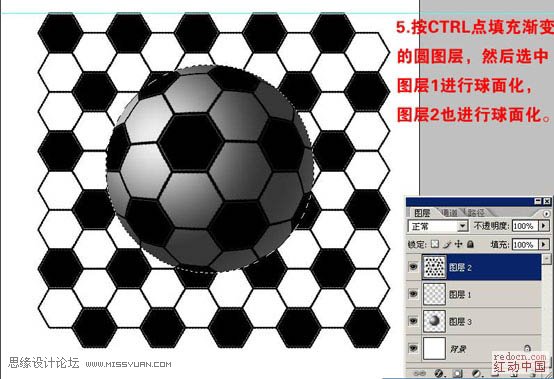Click the 填充 100% value field

coord(525,244)
